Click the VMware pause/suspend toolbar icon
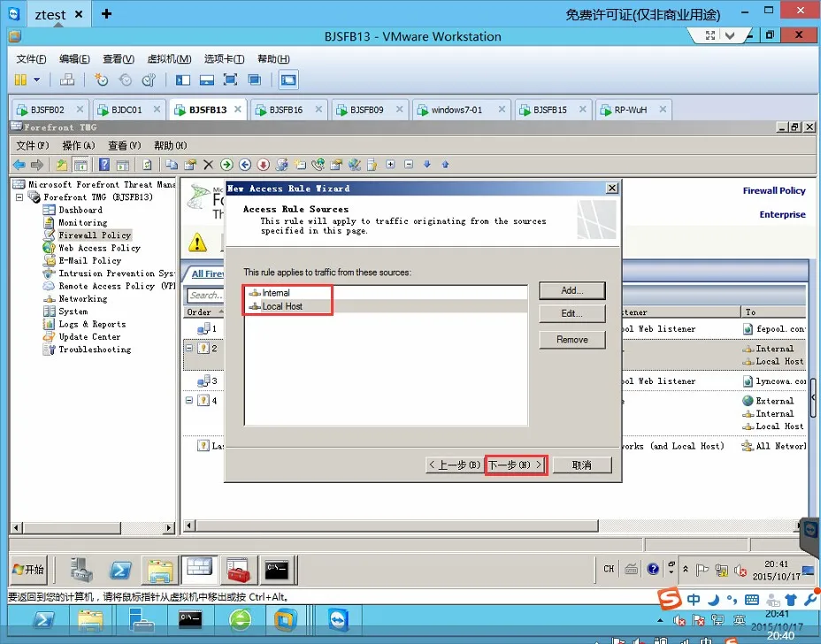Image resolution: width=821 pixels, height=644 pixels. [20, 80]
